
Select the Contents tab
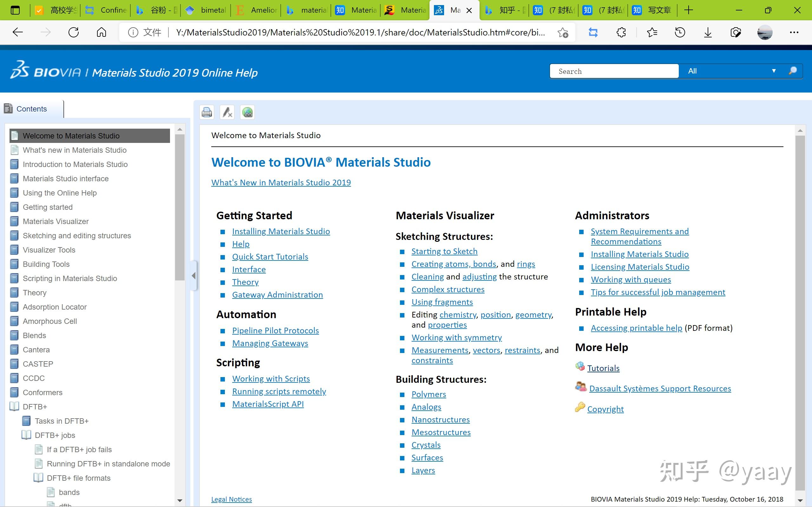(31, 109)
